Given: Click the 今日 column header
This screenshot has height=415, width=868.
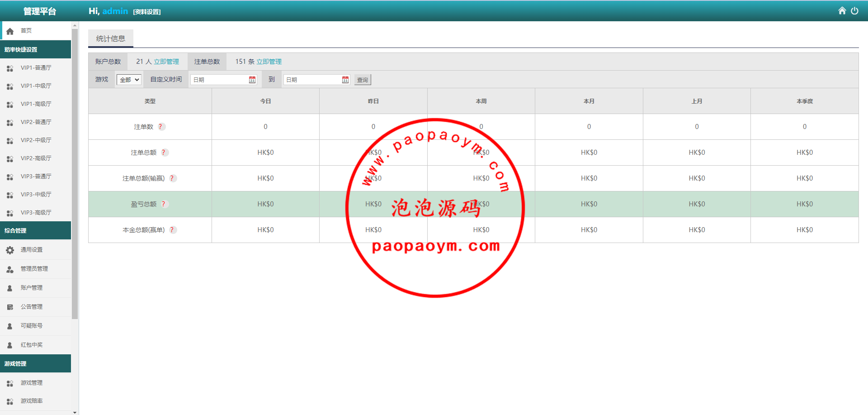Looking at the screenshot, I should coord(265,101).
